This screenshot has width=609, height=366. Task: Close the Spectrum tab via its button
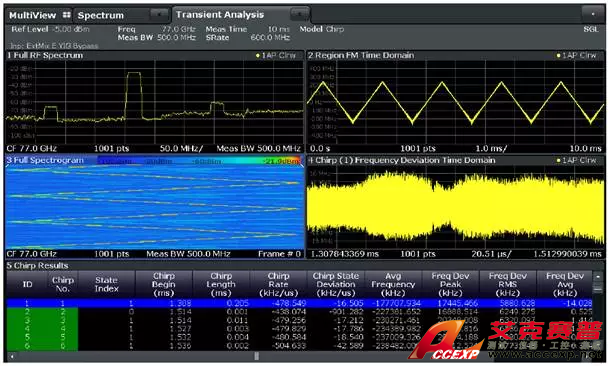pos(159,15)
